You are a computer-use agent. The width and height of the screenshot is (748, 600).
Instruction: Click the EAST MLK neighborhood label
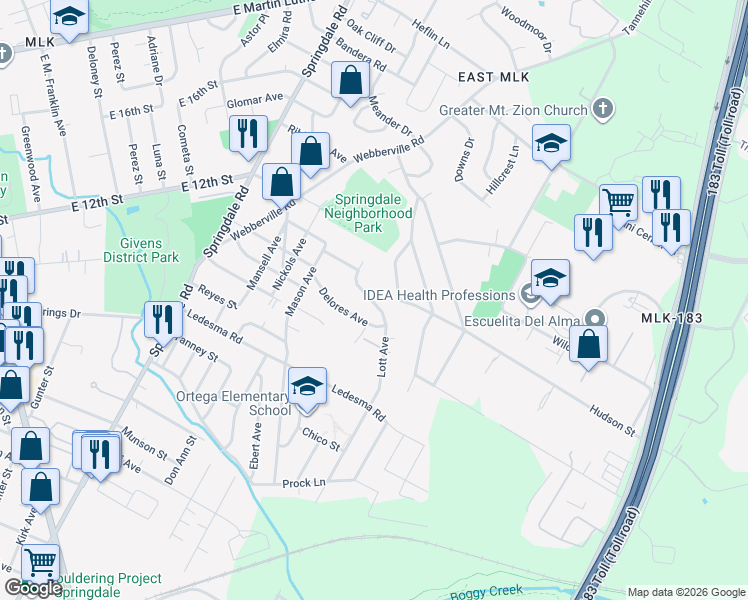pyautogui.click(x=494, y=77)
